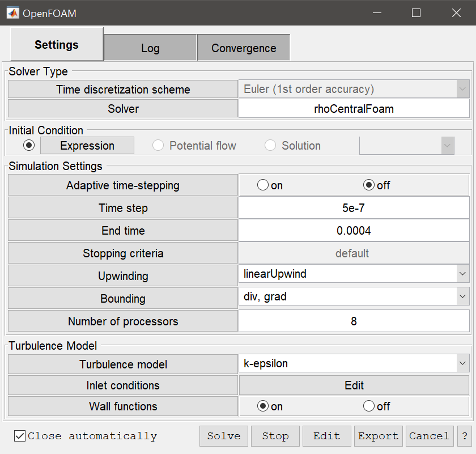Click the Number of processors field
Image resolution: width=476 pixels, height=454 pixels.
354,321
